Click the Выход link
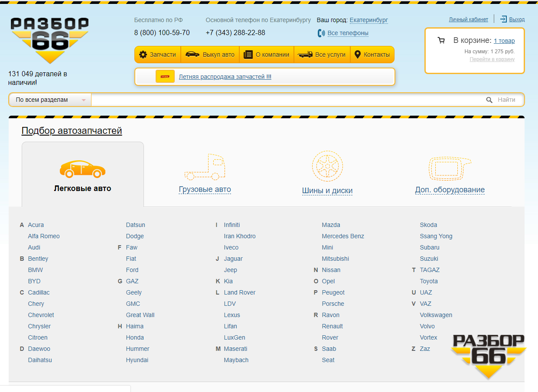 (x=517, y=19)
